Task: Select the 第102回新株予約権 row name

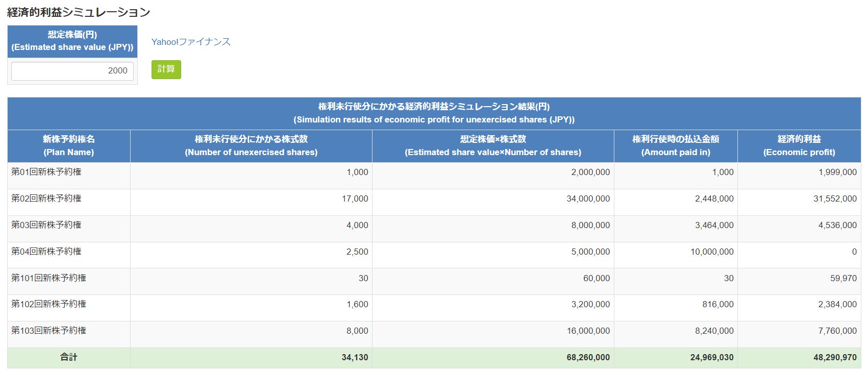Action: coord(49,304)
